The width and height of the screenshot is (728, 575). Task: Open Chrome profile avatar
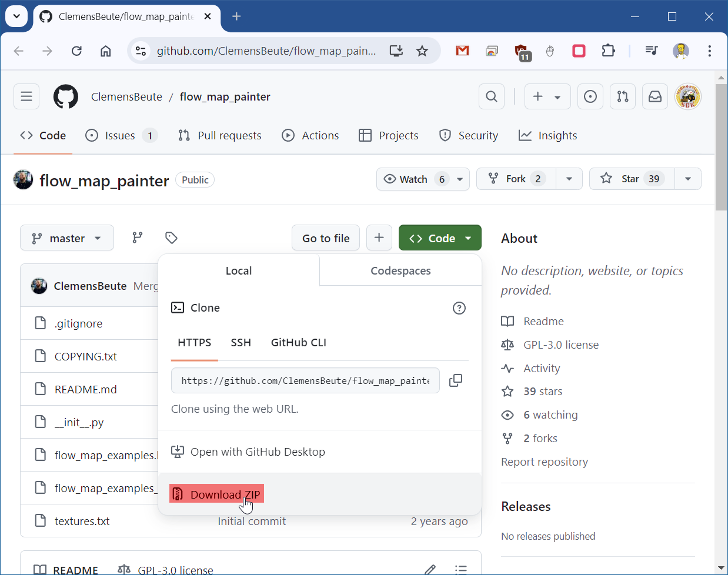(x=681, y=51)
